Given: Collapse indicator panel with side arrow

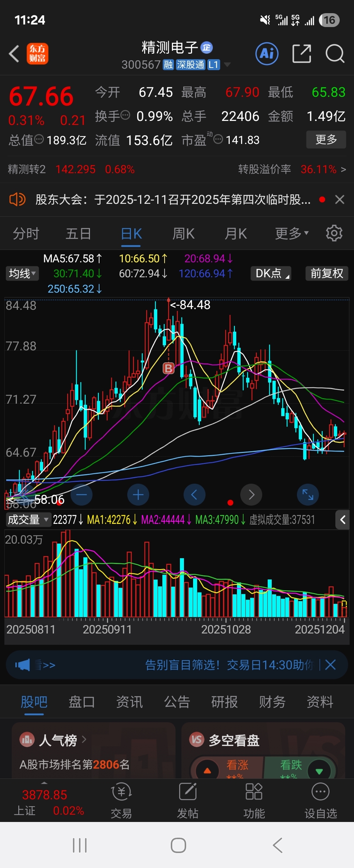Looking at the screenshot, I should click(343, 519).
